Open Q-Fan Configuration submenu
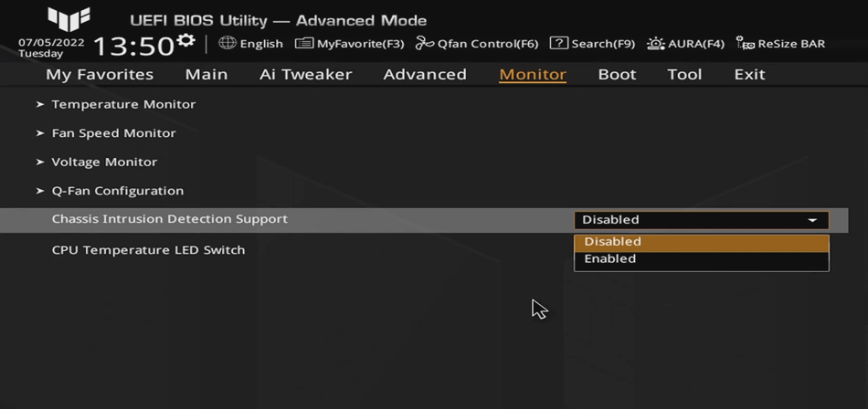Image resolution: width=868 pixels, height=409 pixels. 117,191
